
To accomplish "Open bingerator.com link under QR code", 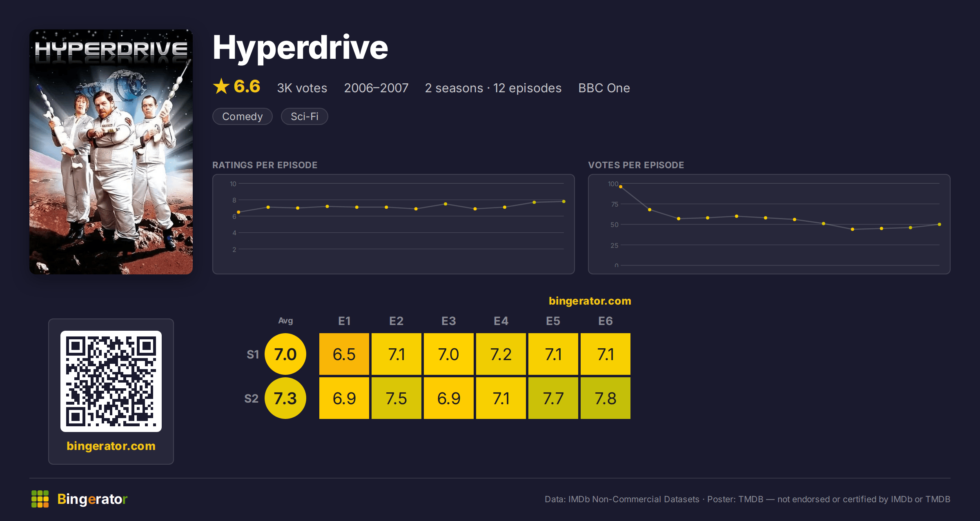I will [x=111, y=446].
